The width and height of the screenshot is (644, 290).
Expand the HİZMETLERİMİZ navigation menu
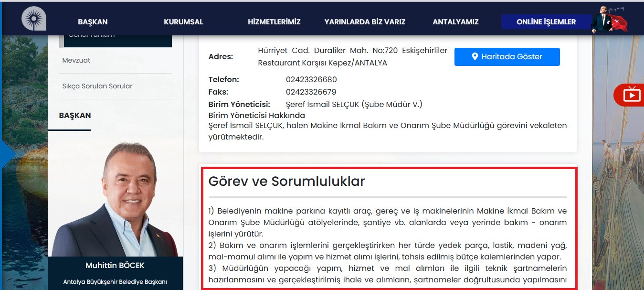[274, 22]
